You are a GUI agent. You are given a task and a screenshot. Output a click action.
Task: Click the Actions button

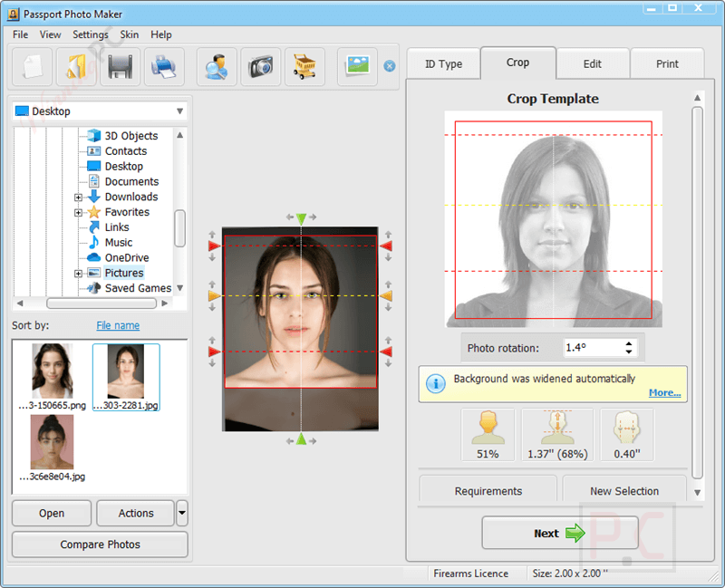(135, 513)
